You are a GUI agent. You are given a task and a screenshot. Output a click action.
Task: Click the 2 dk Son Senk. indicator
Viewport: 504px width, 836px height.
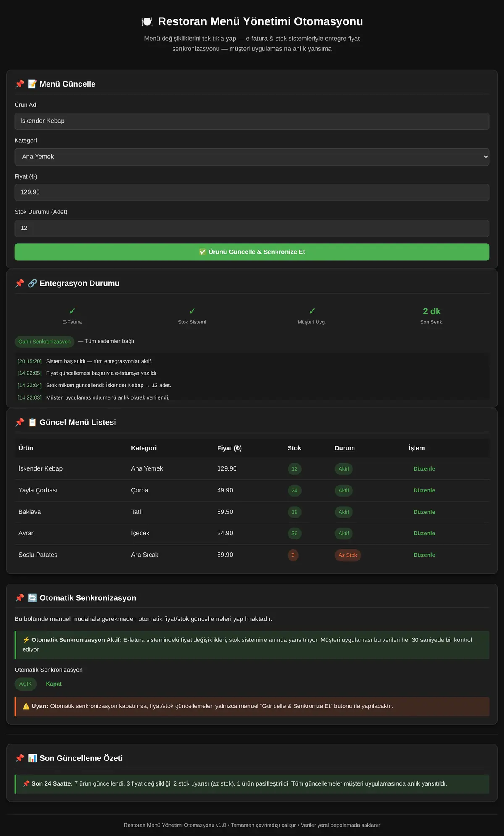coord(432,316)
